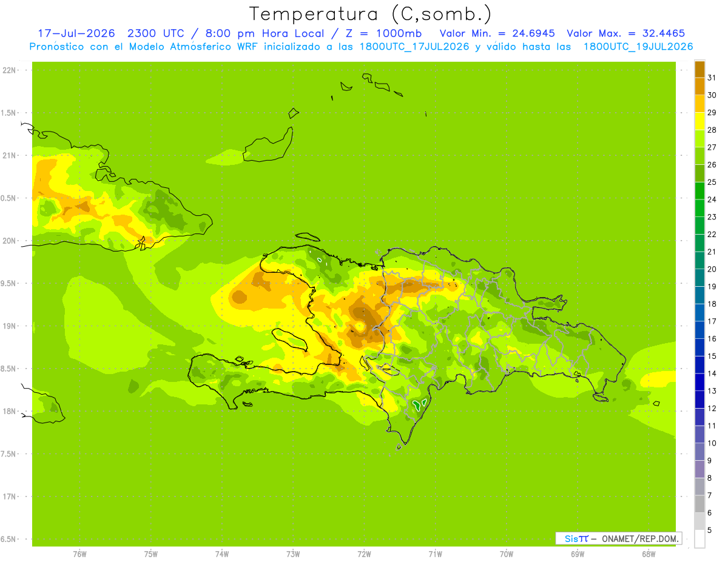Click the colorbar label '8'
The image size is (728, 562).
pos(710,478)
